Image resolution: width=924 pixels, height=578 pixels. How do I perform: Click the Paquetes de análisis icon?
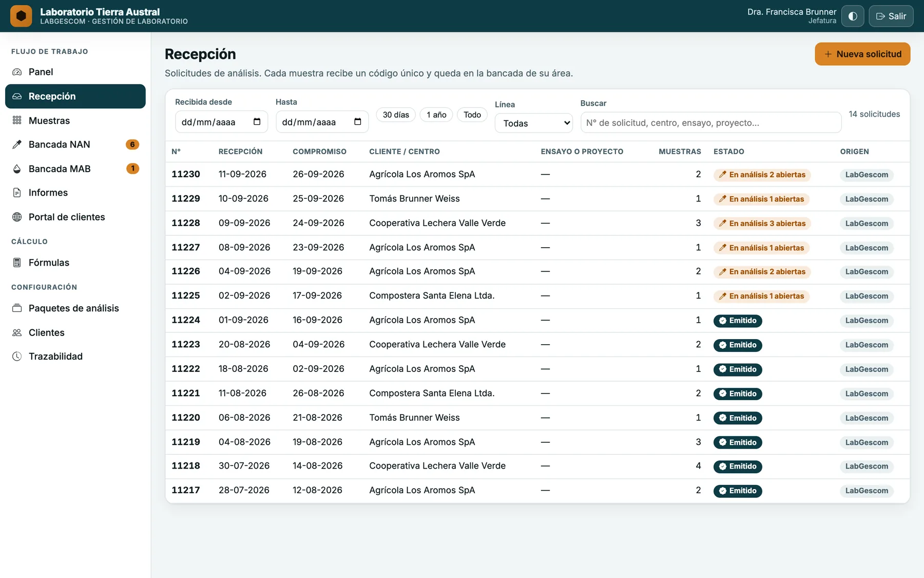pyautogui.click(x=17, y=308)
